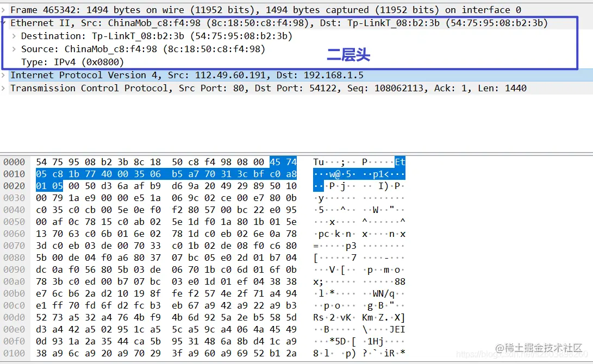Click hex offset 00d0 row label
Image resolution: width=593 pixels, height=364 pixels.
14,317
